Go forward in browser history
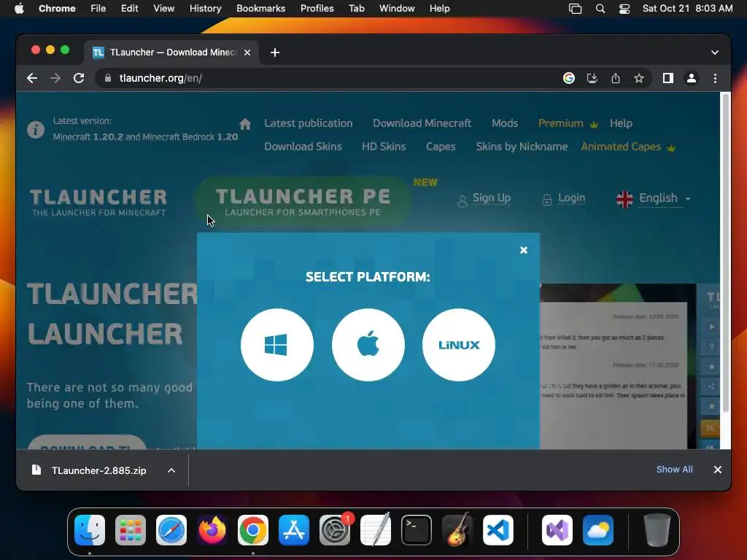 55,78
